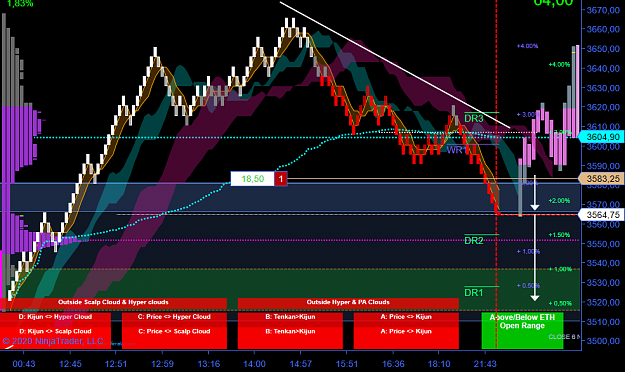This screenshot has width=625, height=372.
Task: Click the DR2 level label
Action: pyautogui.click(x=474, y=240)
